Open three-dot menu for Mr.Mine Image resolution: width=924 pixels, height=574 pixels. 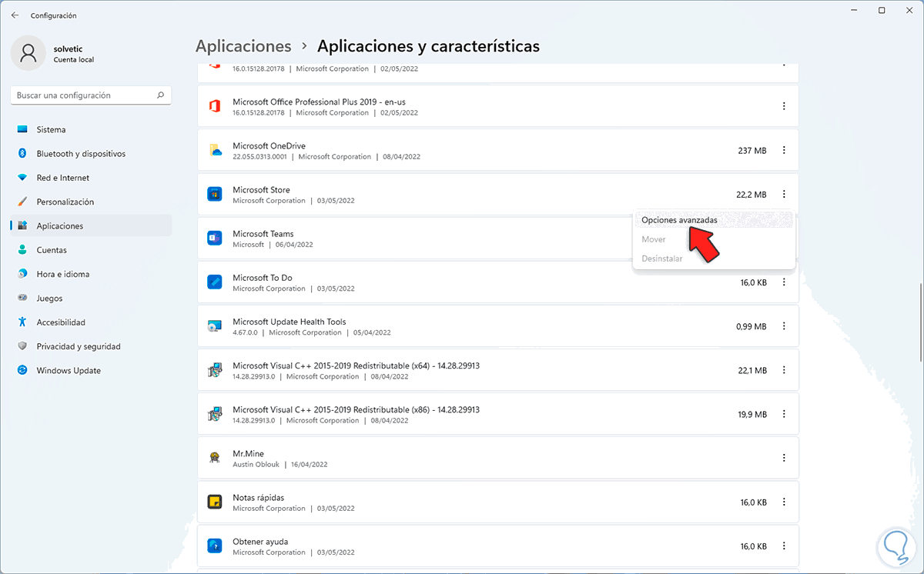coord(784,458)
